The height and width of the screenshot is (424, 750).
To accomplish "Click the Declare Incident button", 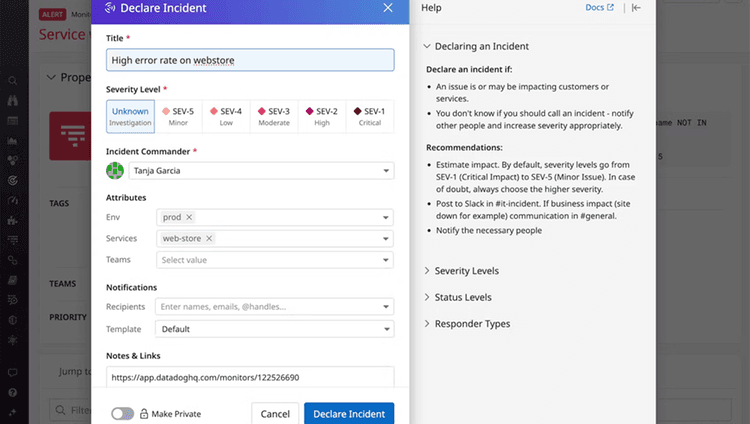I will pos(349,413).
